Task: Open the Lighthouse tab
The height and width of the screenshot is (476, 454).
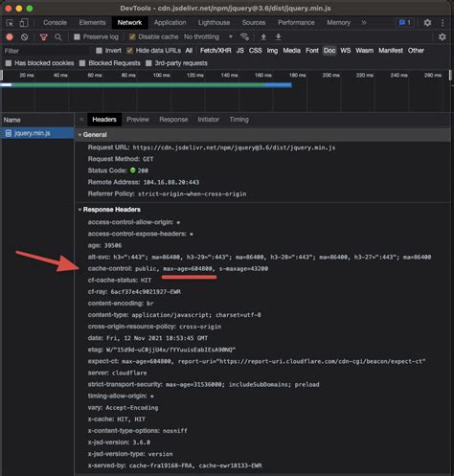Action: click(214, 23)
